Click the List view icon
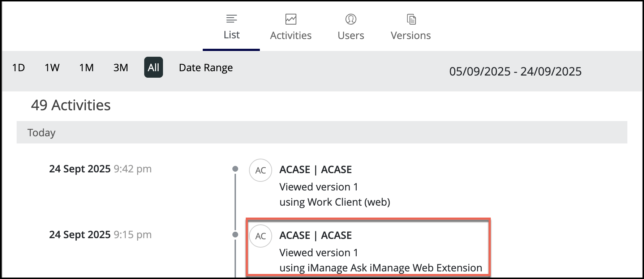 [231, 18]
